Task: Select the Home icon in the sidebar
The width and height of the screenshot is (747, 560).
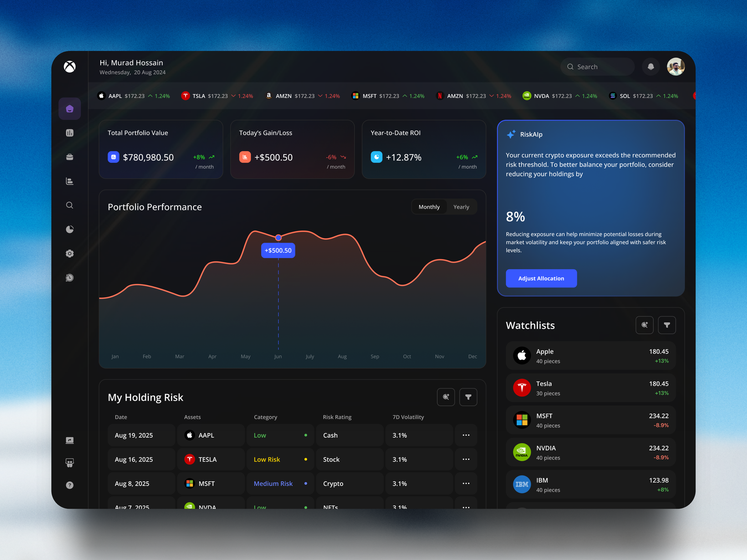Action: 70,109
